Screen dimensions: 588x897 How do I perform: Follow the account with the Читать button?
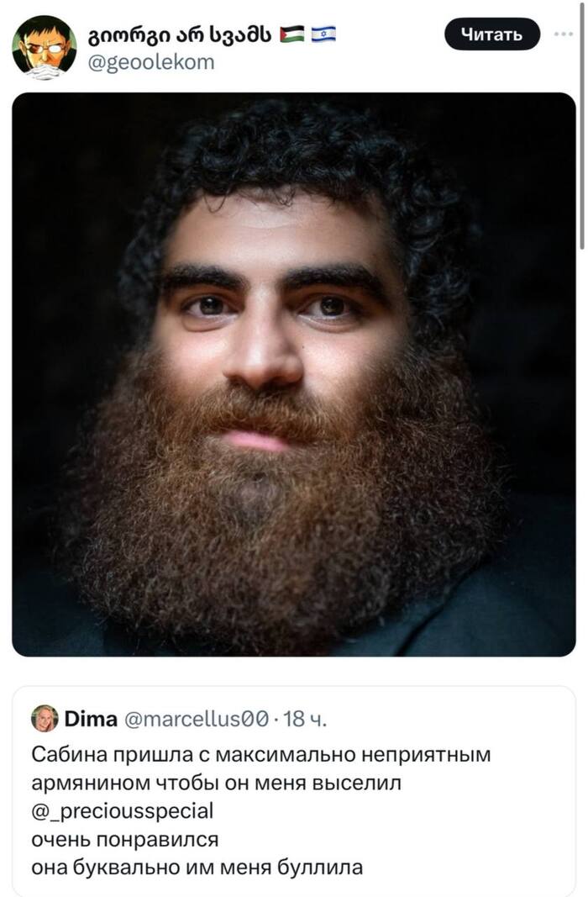coord(492,34)
